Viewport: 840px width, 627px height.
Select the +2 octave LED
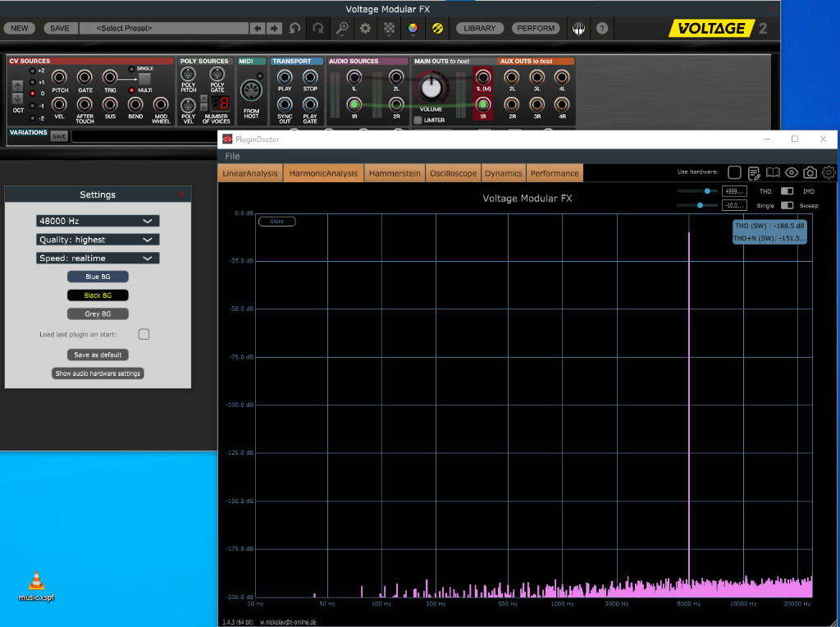(x=32, y=71)
